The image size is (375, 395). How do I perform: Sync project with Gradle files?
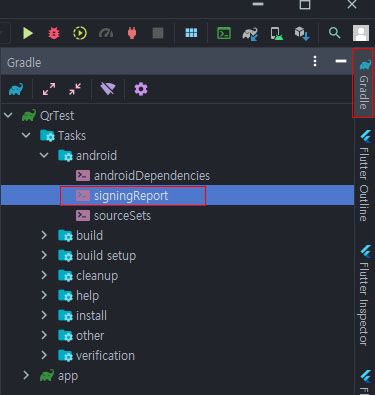pyautogui.click(x=250, y=34)
